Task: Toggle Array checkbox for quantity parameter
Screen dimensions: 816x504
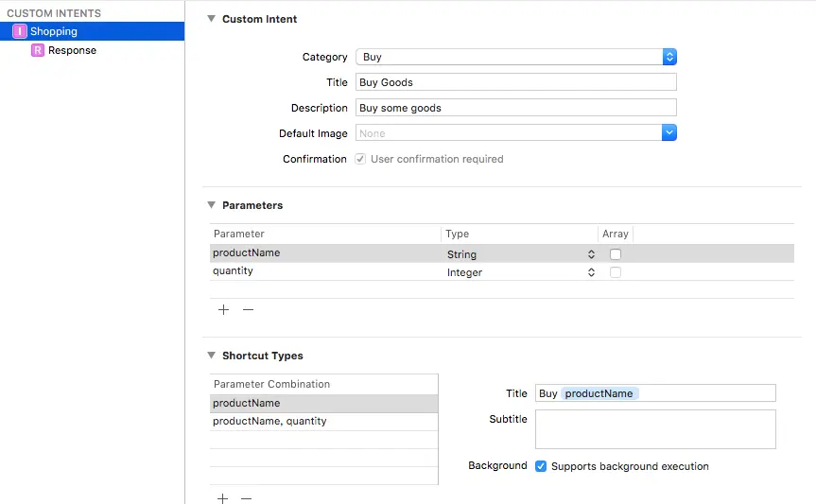Action: 616,272
